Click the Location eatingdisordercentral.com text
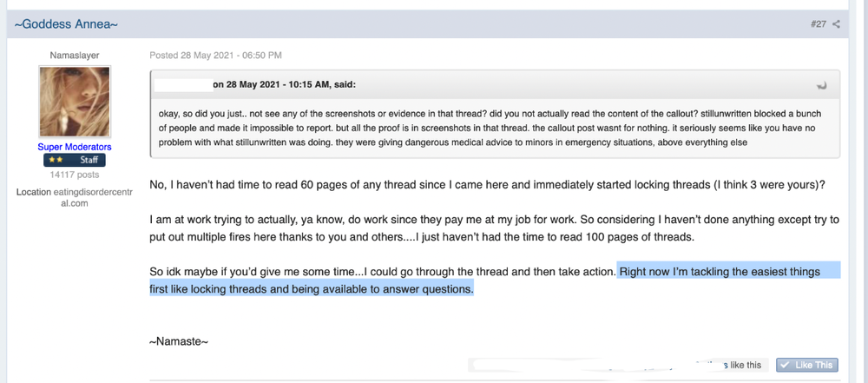 (x=74, y=198)
